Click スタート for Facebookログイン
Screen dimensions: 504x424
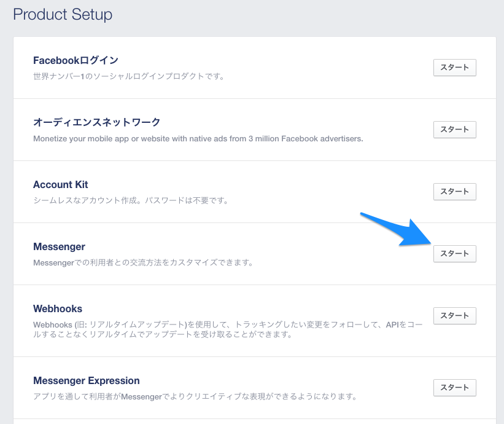tap(454, 68)
